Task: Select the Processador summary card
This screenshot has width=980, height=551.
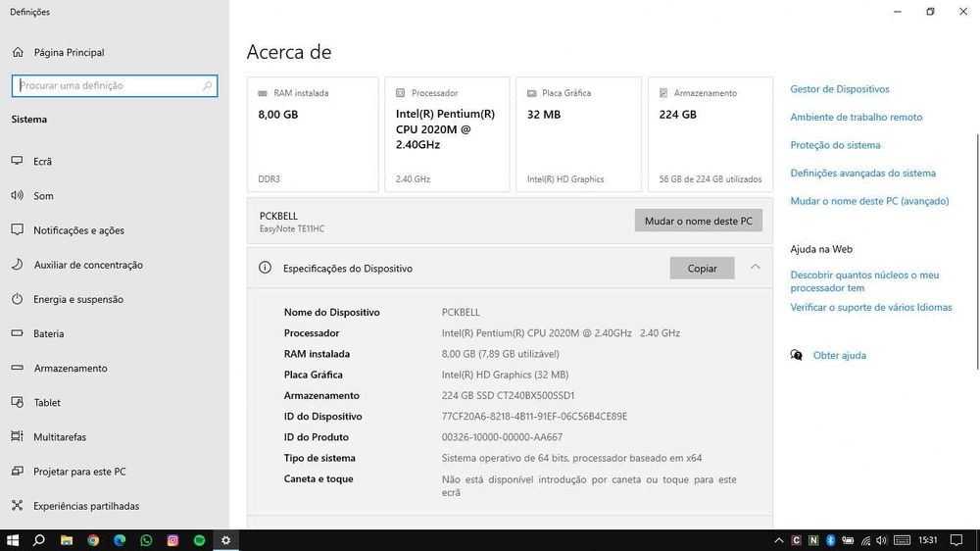Action: point(447,134)
